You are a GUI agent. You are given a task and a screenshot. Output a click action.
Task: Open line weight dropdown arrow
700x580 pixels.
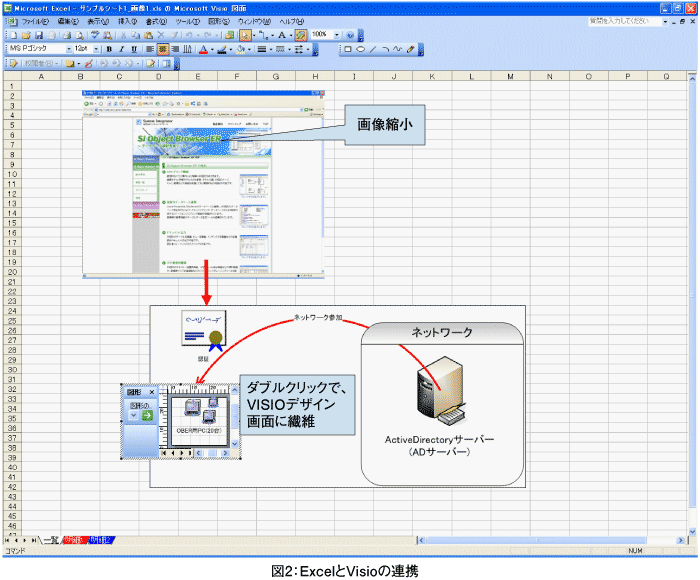(271, 50)
